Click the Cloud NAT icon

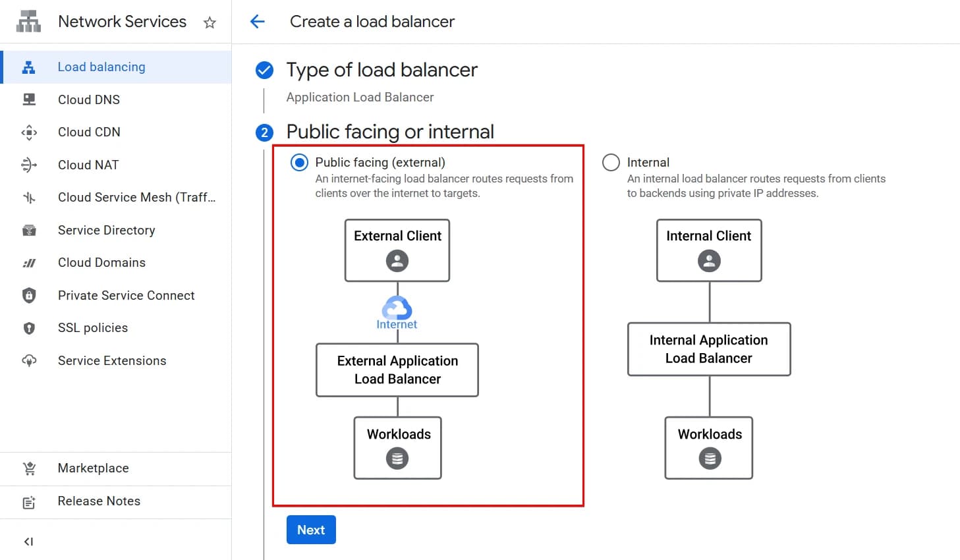[x=29, y=165]
